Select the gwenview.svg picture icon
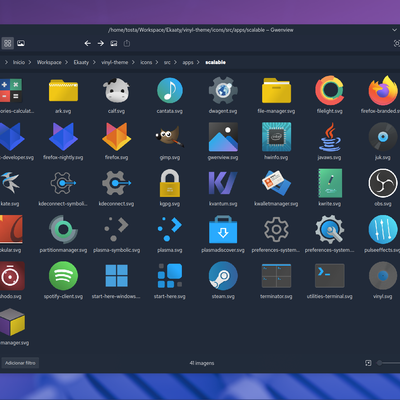Viewport: 400px width, 400px height. click(x=223, y=137)
